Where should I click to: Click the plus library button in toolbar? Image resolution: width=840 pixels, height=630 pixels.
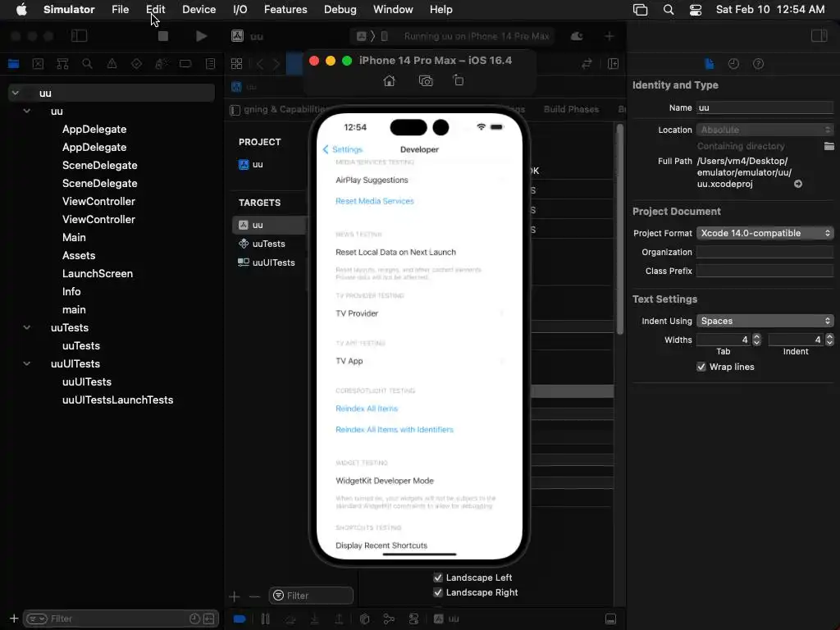pyautogui.click(x=609, y=36)
